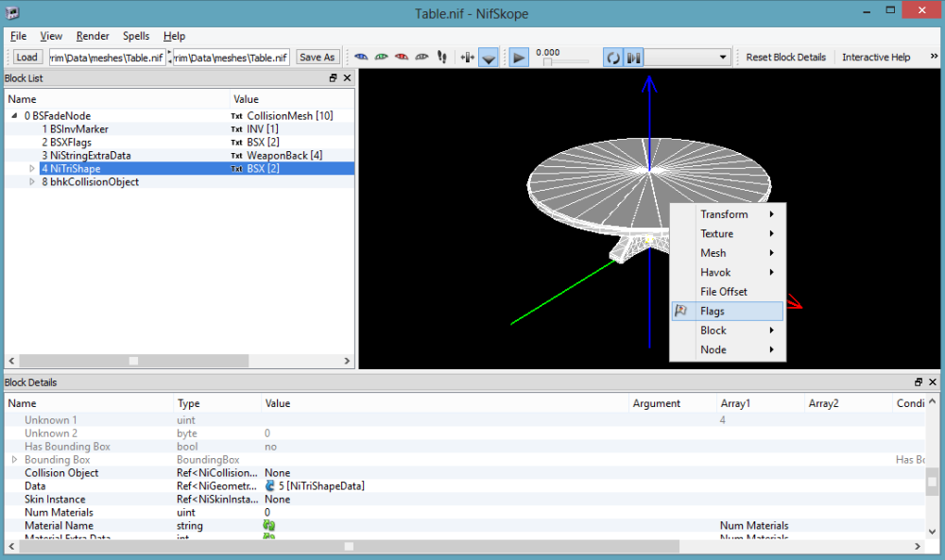Viewport: 945px width, 560px height.
Task: Open the Help menu
Action: [x=174, y=36]
